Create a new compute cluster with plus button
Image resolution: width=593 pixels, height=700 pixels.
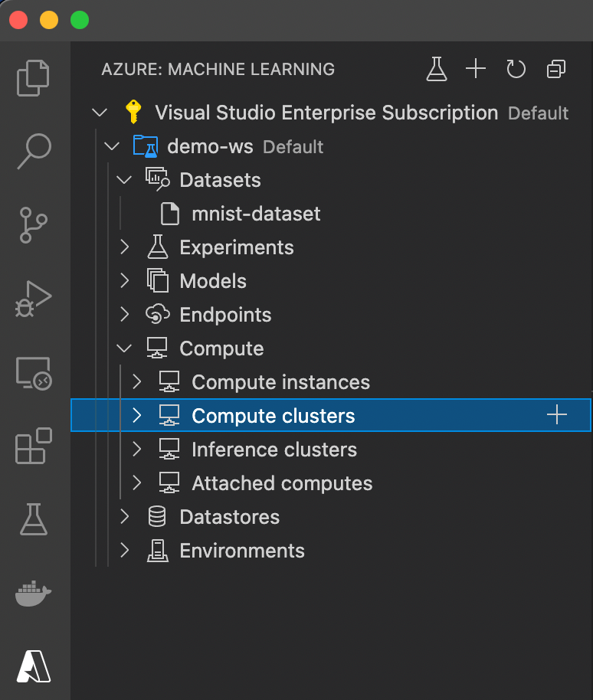[557, 415]
